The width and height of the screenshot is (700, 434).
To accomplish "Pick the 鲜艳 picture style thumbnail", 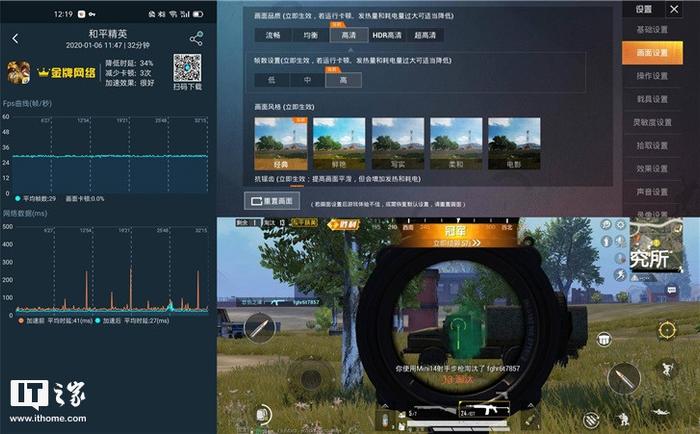I will pos(339,144).
